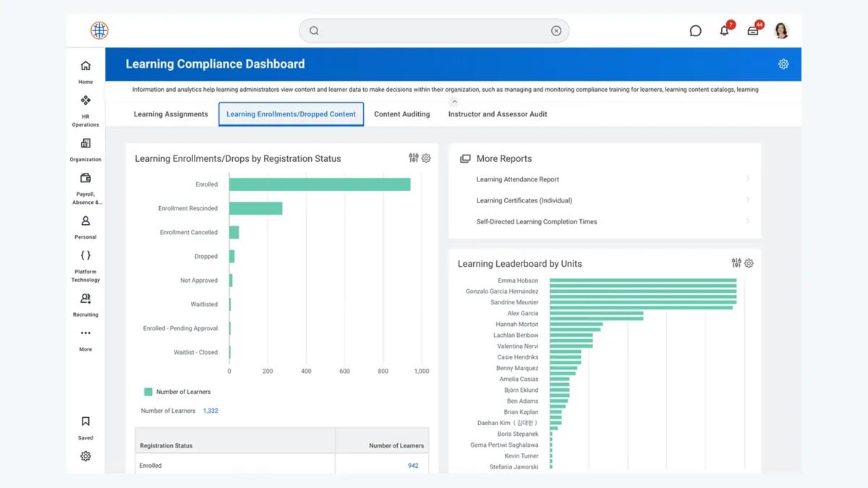Expand Learning Certificates (Individual) chevron
The height and width of the screenshot is (488, 868).
coord(747,200)
